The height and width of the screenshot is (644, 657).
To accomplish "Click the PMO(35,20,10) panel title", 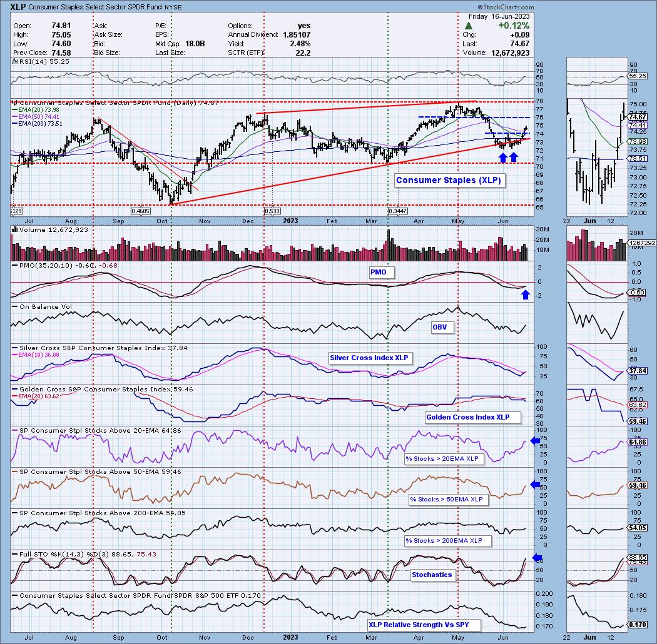I will 64,266.
